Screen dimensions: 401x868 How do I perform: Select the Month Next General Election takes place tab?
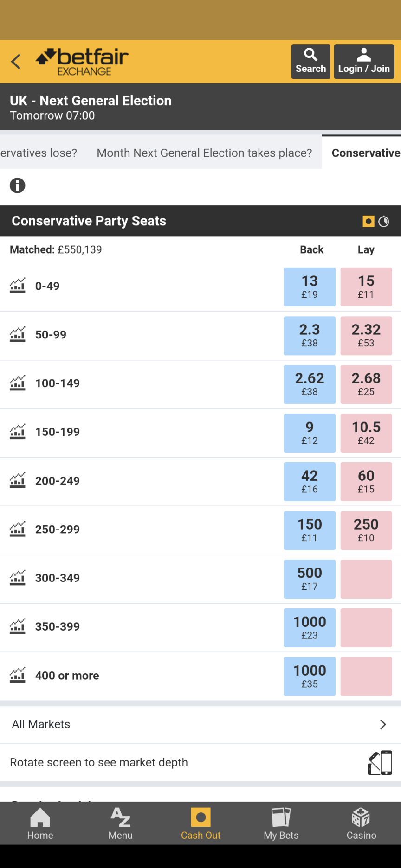(x=204, y=153)
